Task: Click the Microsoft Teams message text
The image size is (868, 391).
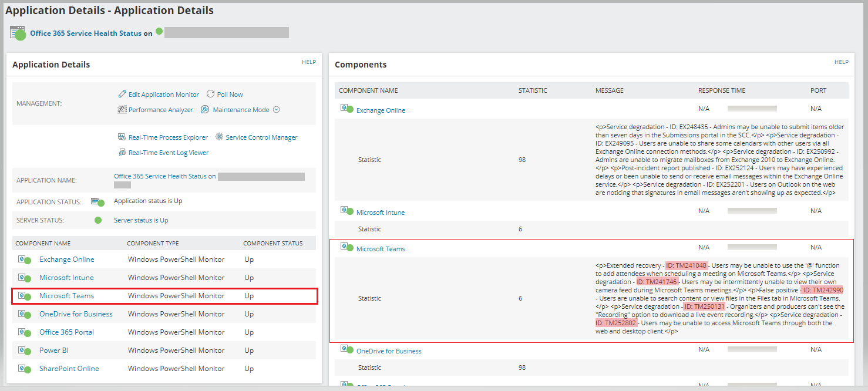Action: pyautogui.click(x=719, y=298)
